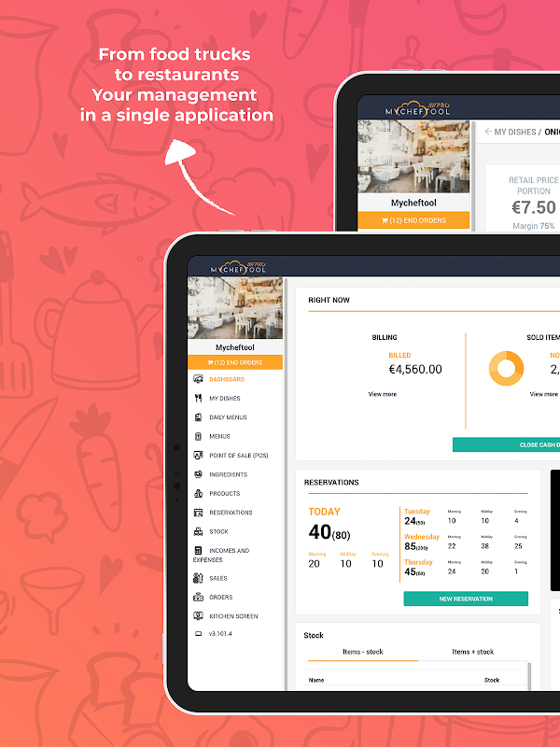This screenshot has width=560, height=747.
Task: Click the Mycheftool name under front tablet photo
Action: pyautogui.click(x=235, y=347)
